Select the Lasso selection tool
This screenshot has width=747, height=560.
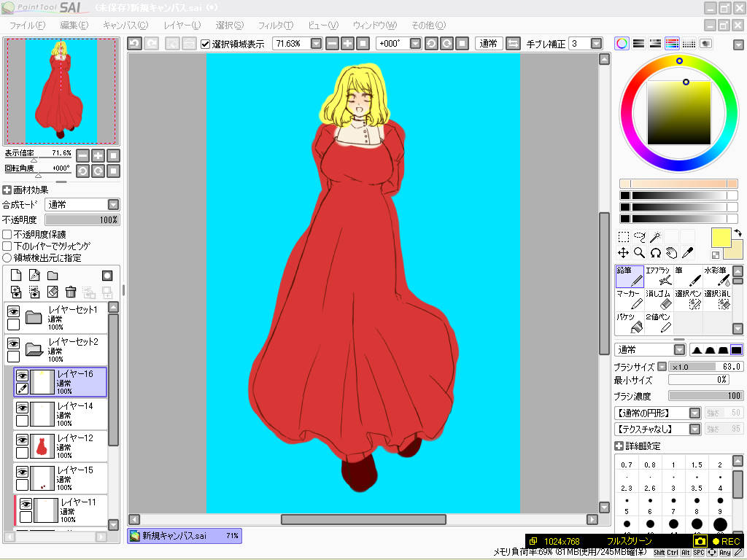[640, 237]
